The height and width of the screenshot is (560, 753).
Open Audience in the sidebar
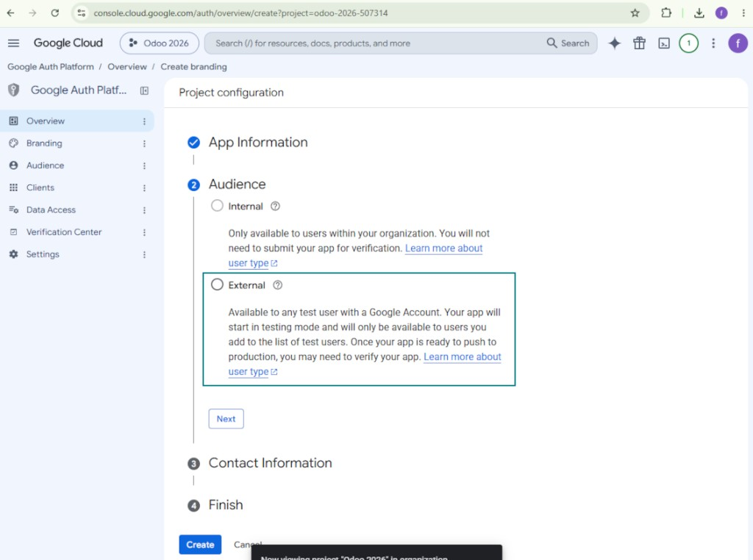click(76, 165)
